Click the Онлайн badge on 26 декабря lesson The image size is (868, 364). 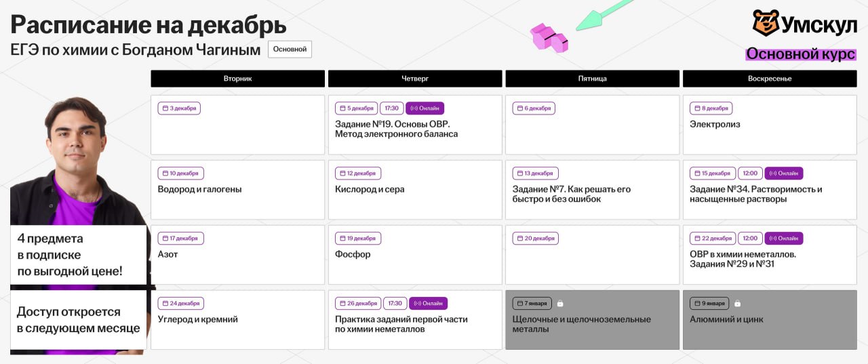click(428, 304)
